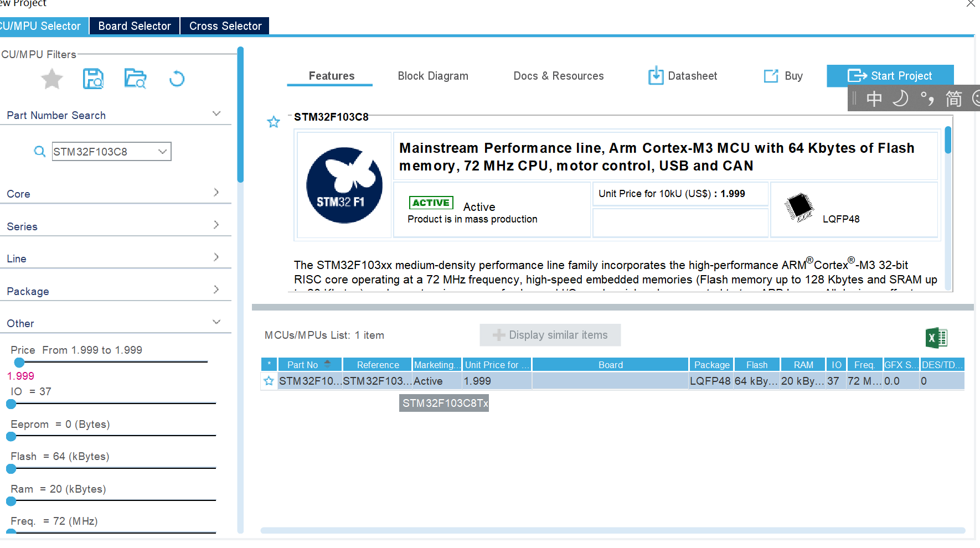Image resolution: width=980 pixels, height=548 pixels.
Task: Expand the Package filter section
Action: click(216, 289)
